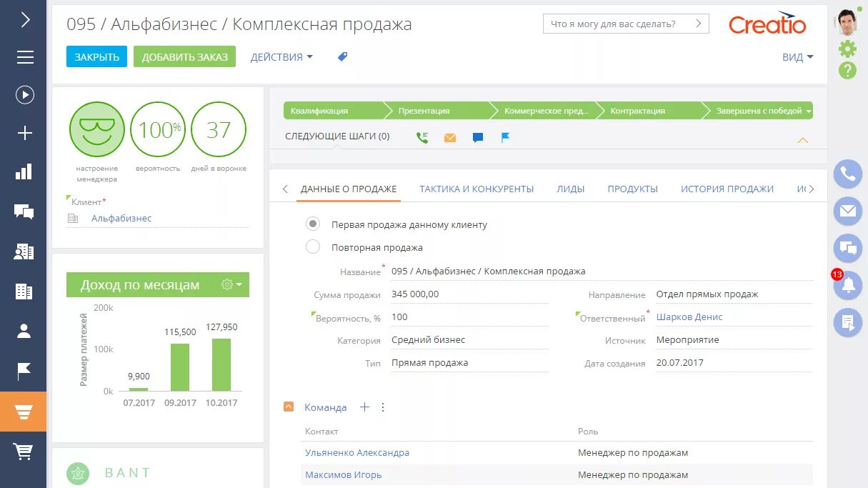Viewport: 868px width, 488px height.
Task: Open the feed chat bubbles sidebar icon
Action: 24,211
